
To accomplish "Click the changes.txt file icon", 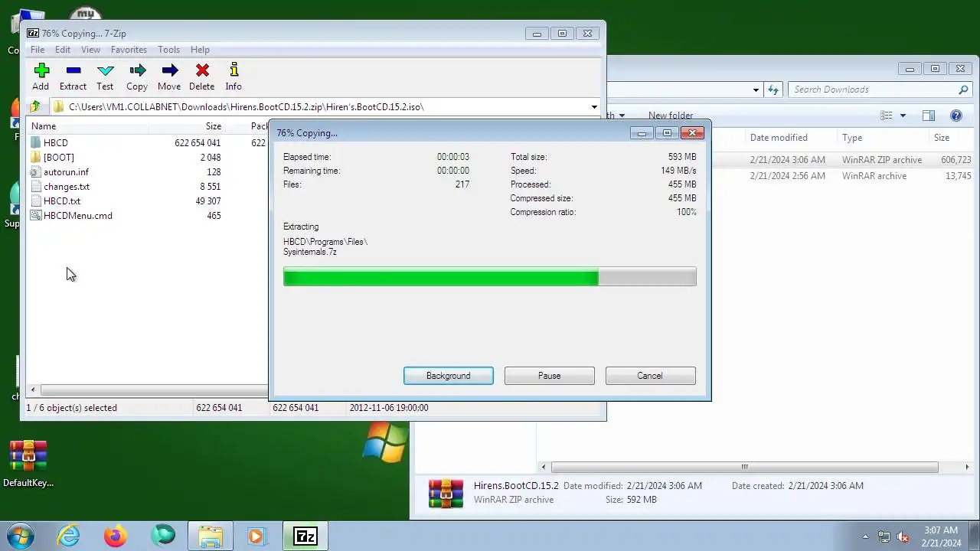I will coord(36,187).
